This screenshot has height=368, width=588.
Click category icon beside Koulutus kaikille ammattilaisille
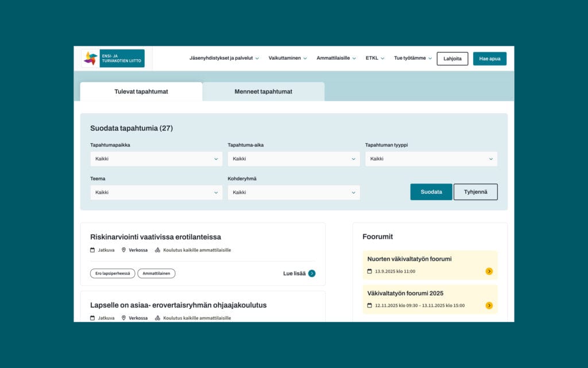pos(157,250)
